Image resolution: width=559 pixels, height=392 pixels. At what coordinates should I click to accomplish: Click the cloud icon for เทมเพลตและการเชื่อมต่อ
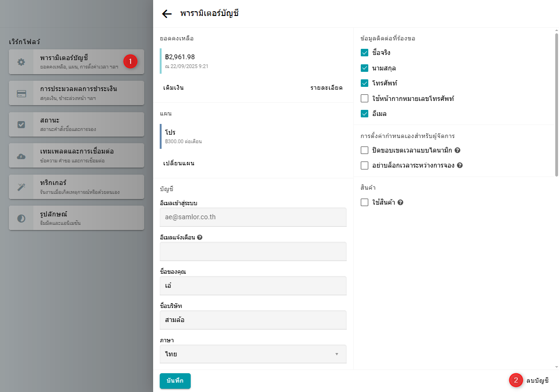coord(21,156)
